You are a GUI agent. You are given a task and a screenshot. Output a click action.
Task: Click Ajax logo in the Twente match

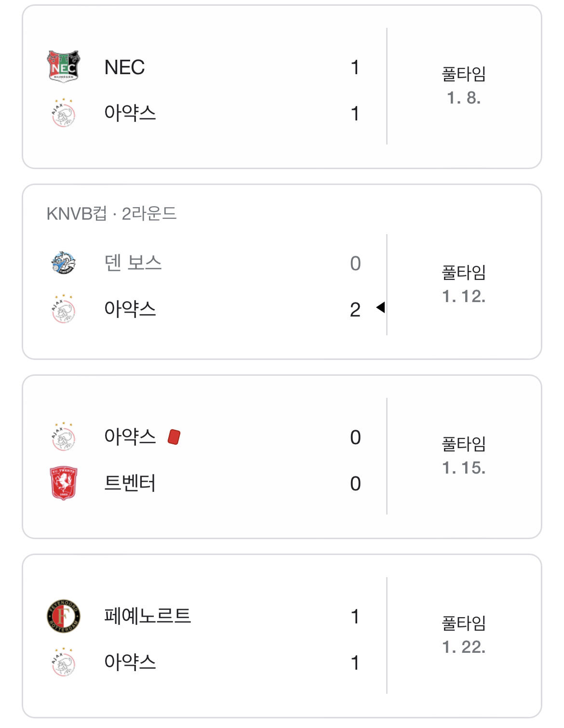(x=63, y=437)
